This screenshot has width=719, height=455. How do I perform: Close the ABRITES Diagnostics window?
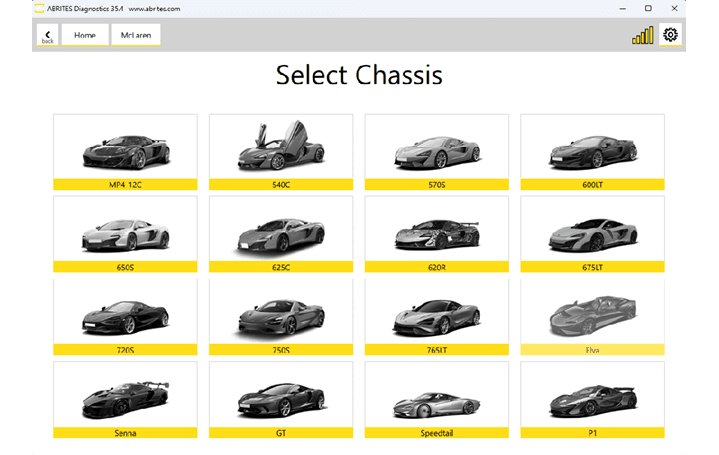coord(674,8)
